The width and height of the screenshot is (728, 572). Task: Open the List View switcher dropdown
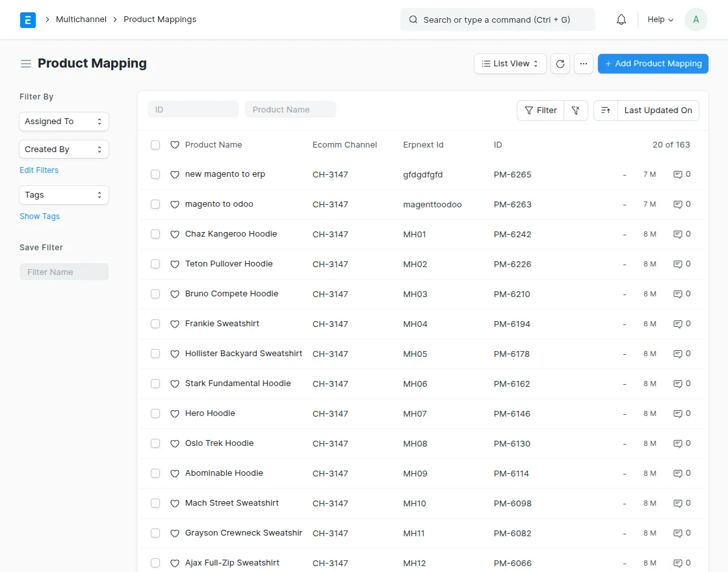(x=510, y=64)
